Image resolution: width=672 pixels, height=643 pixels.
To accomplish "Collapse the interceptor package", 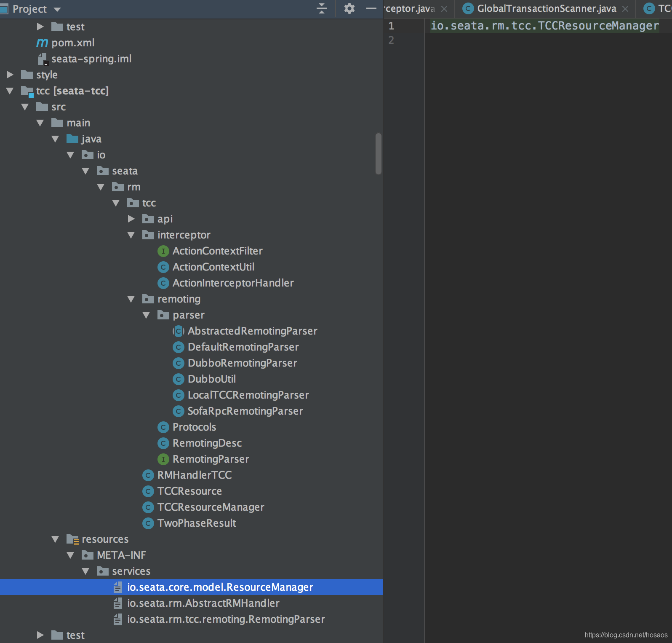I will pyautogui.click(x=131, y=235).
